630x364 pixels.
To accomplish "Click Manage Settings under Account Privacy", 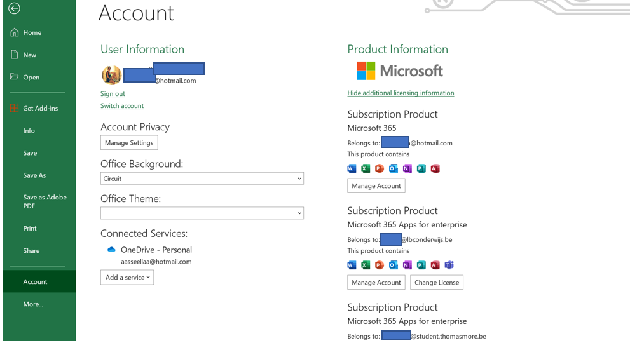I will (129, 142).
